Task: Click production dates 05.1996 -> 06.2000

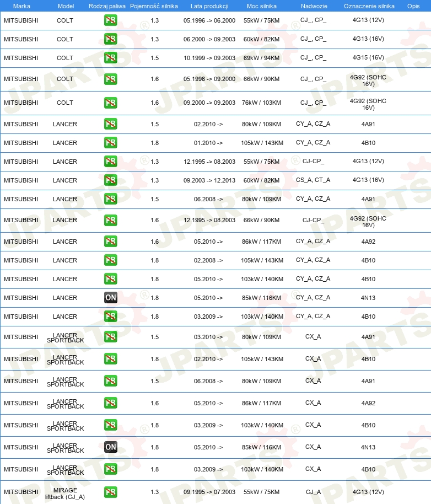Action: click(x=209, y=20)
